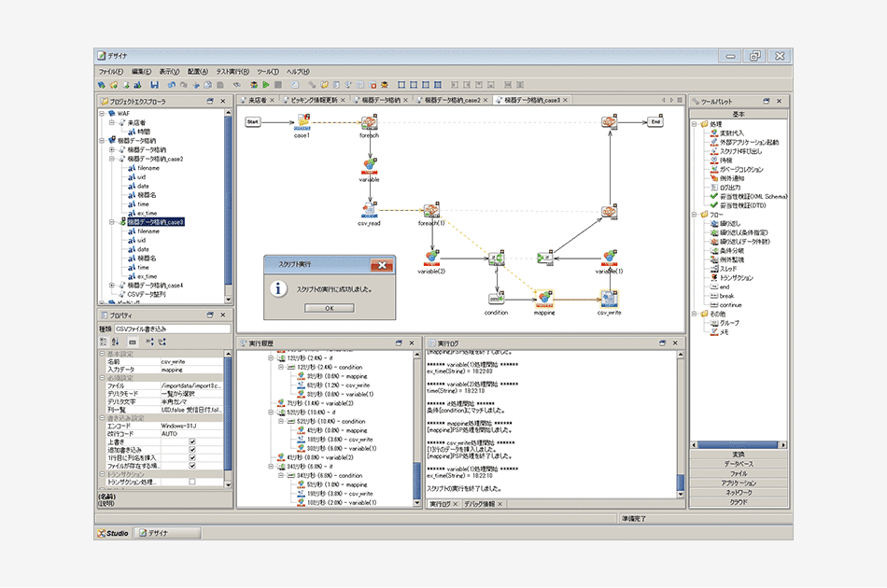Open the データベース palette category
This screenshot has width=887, height=588.
pyautogui.click(x=739, y=463)
